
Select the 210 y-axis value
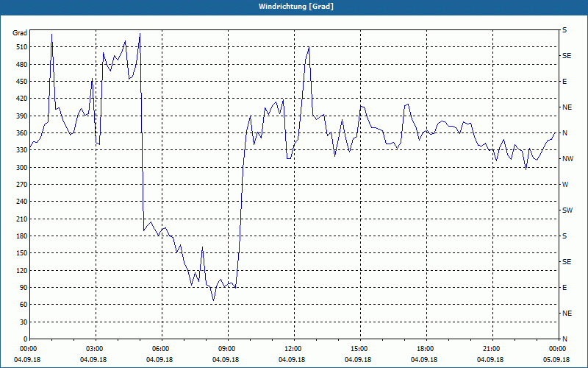coord(22,219)
